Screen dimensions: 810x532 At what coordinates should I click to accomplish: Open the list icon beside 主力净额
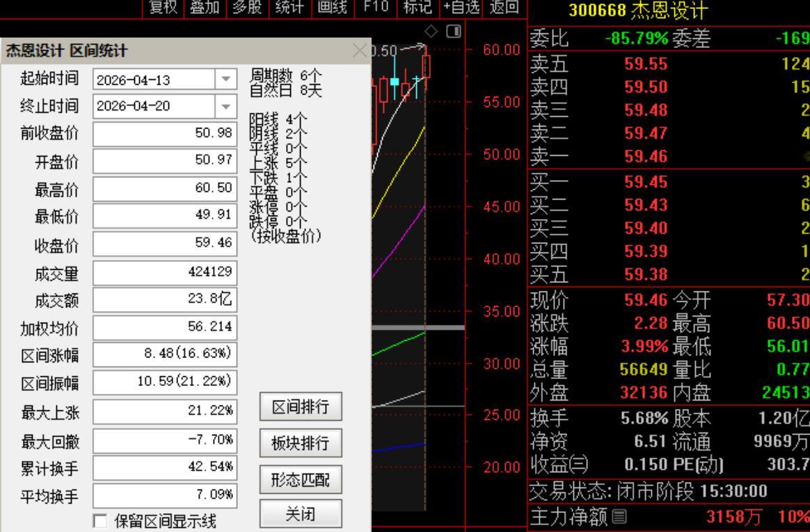619,516
